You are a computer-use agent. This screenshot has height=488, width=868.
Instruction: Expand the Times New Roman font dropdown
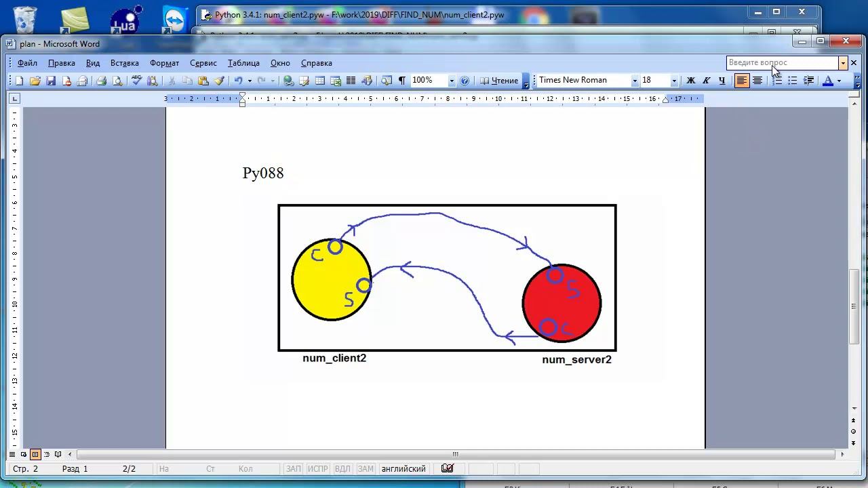(x=635, y=81)
